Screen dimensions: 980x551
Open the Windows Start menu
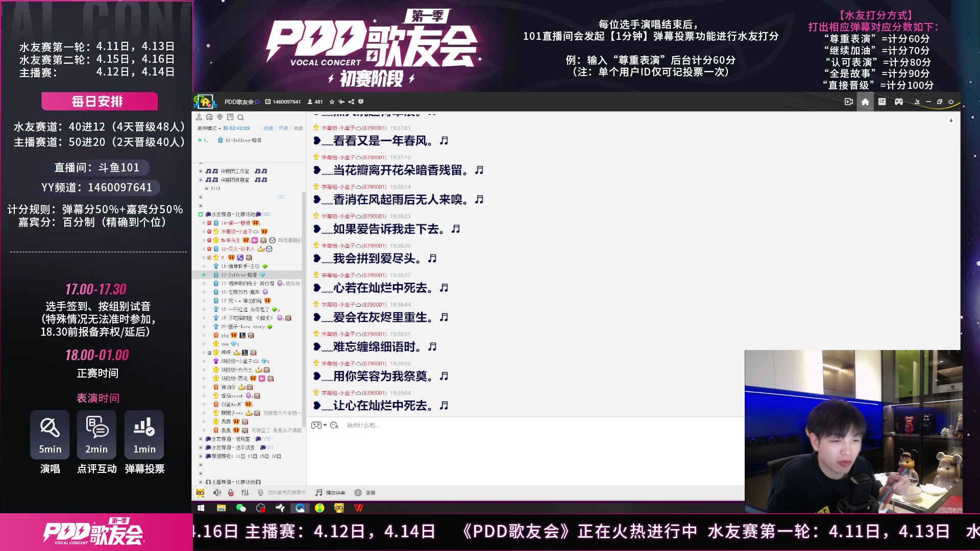(x=201, y=508)
